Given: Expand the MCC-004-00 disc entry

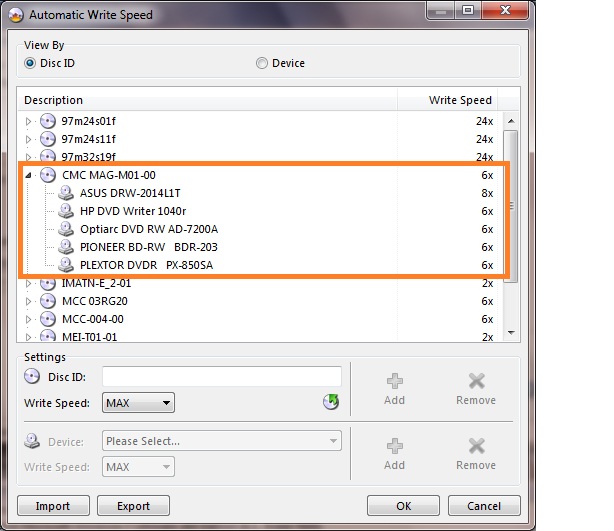Looking at the screenshot, I should coord(28,320).
